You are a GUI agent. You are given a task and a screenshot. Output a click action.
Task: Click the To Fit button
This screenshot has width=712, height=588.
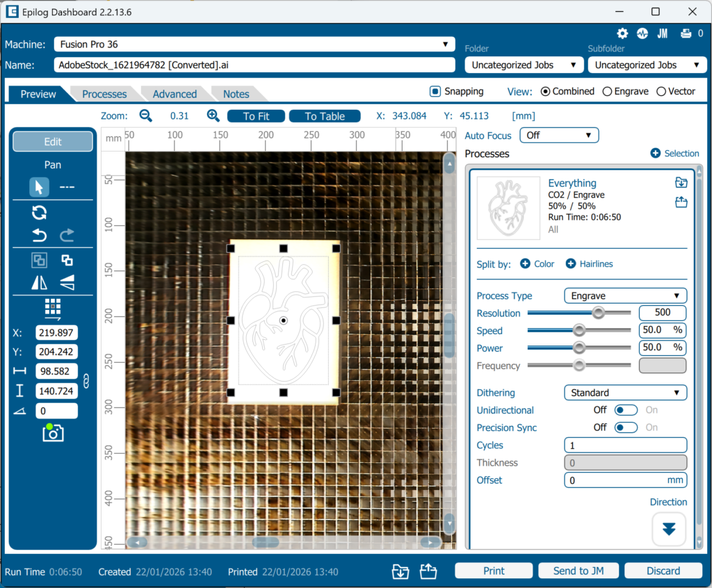(256, 116)
